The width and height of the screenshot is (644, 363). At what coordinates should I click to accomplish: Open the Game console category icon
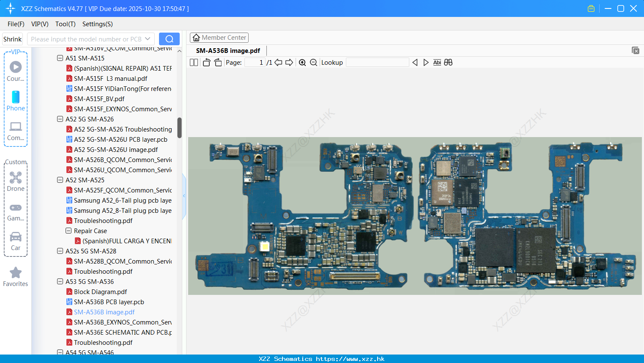click(16, 212)
